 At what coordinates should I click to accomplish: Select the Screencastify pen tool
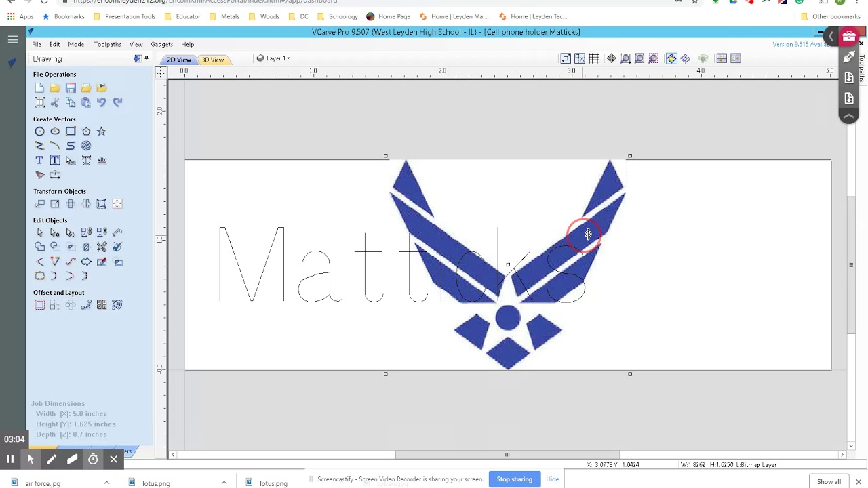click(52, 460)
